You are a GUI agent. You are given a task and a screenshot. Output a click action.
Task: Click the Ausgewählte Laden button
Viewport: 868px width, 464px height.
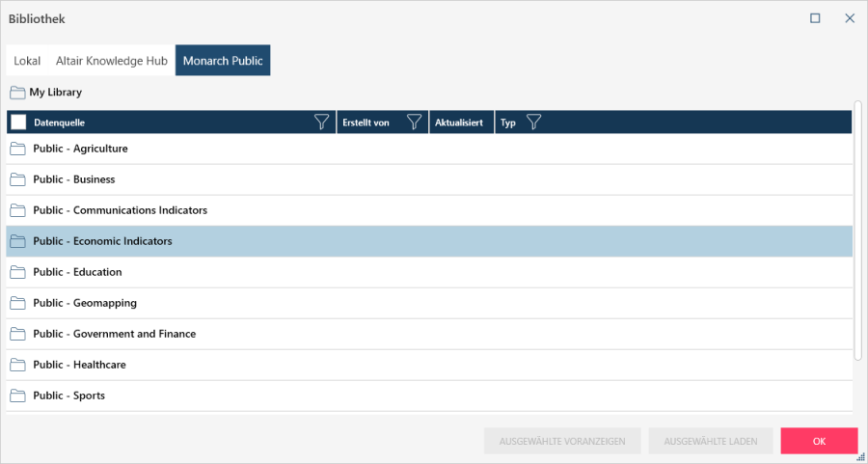tap(710, 441)
